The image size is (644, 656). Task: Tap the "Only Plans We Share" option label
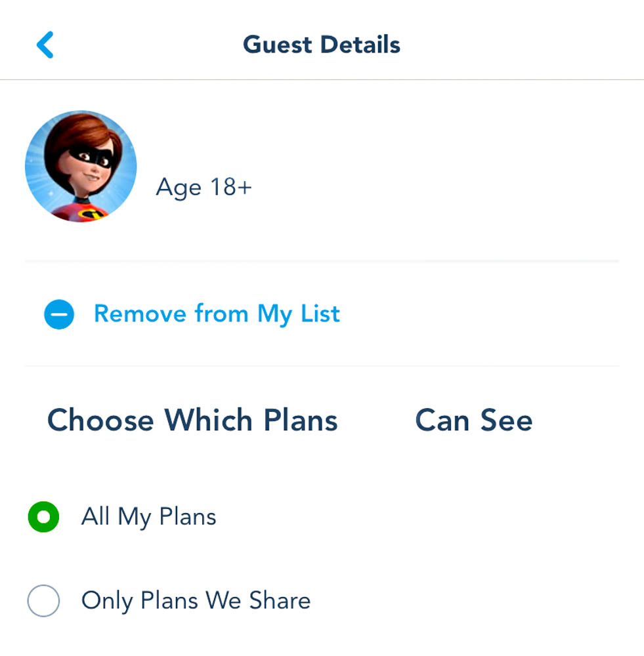pos(196,601)
